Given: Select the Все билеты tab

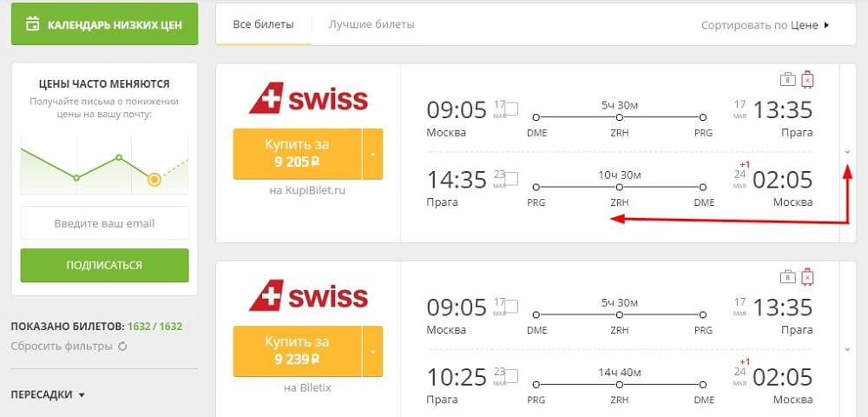Looking at the screenshot, I should (x=264, y=24).
